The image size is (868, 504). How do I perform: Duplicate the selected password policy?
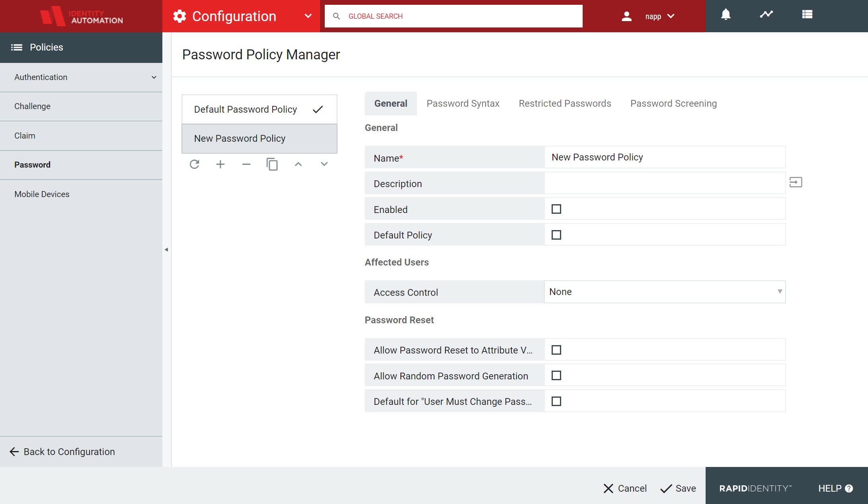[272, 164]
